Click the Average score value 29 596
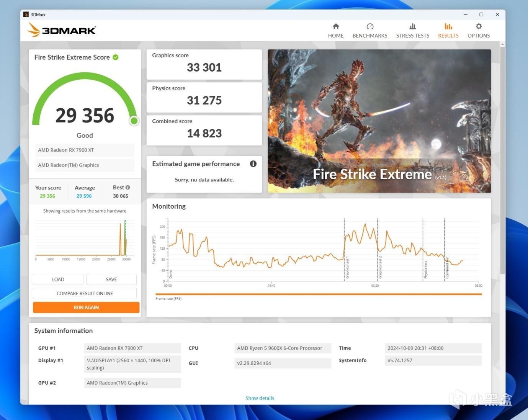Screen dimensions: 528x420 [x=84, y=196]
